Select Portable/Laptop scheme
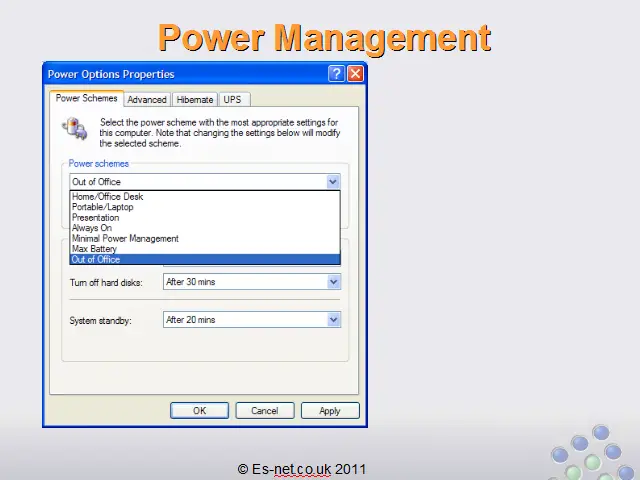The image size is (640, 480). [205, 207]
